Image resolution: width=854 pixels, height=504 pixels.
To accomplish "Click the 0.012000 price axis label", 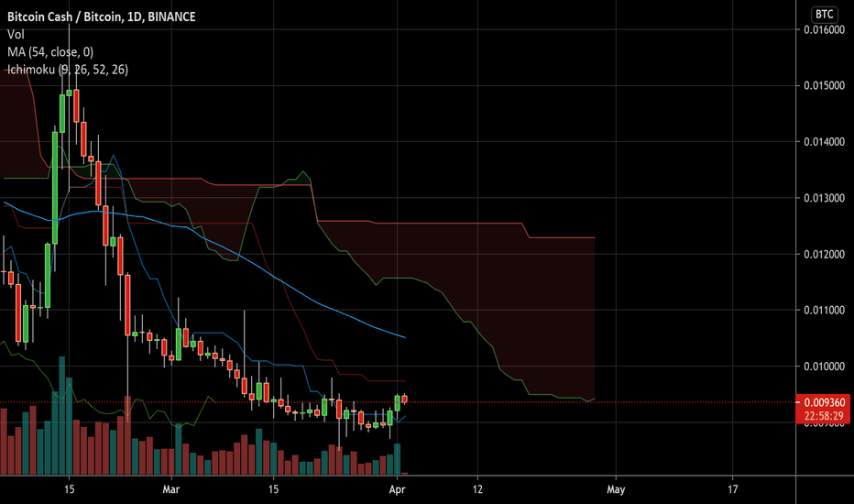I will point(824,254).
